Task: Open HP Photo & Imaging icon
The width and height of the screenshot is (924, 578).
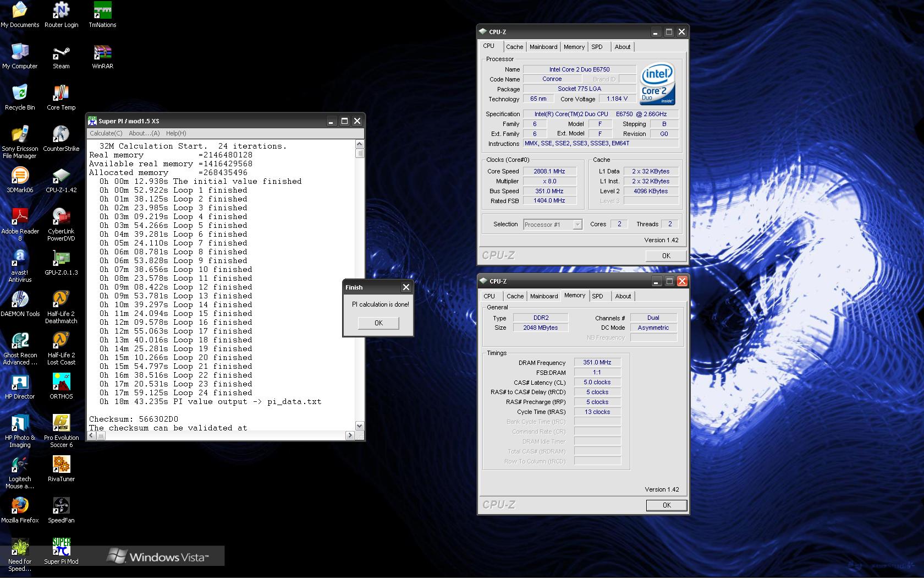Action: click(20, 431)
